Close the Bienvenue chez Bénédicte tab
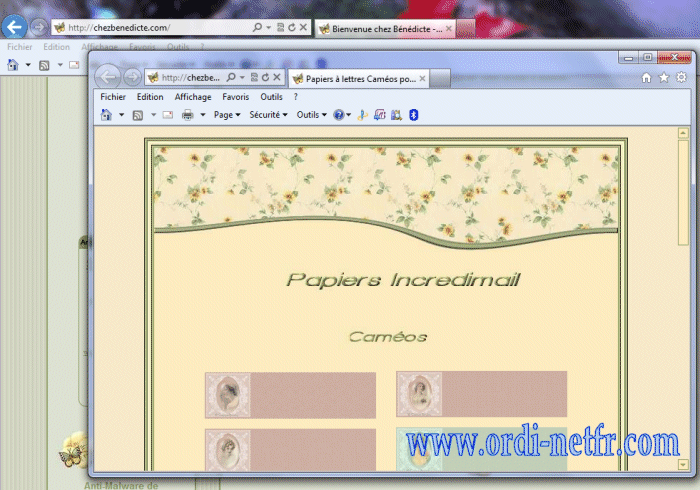This screenshot has width=700, height=490. coord(449,29)
